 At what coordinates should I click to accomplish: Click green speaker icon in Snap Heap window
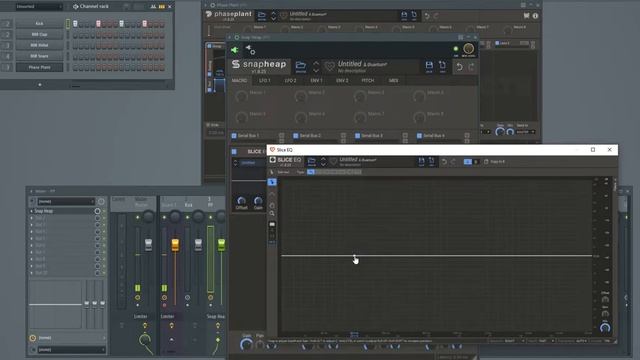coord(235,50)
